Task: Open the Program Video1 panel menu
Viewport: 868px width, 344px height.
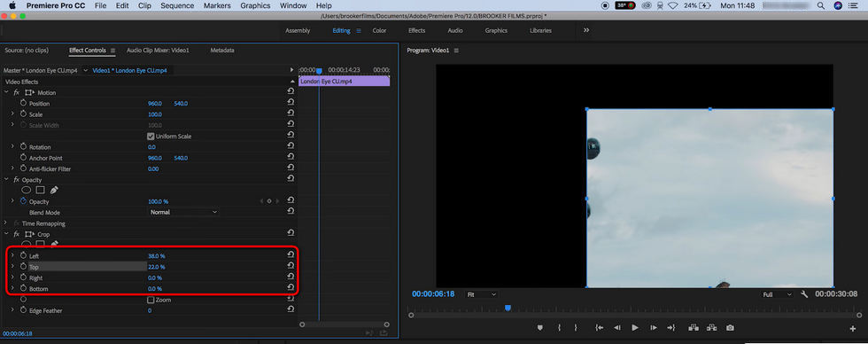Action: point(457,51)
